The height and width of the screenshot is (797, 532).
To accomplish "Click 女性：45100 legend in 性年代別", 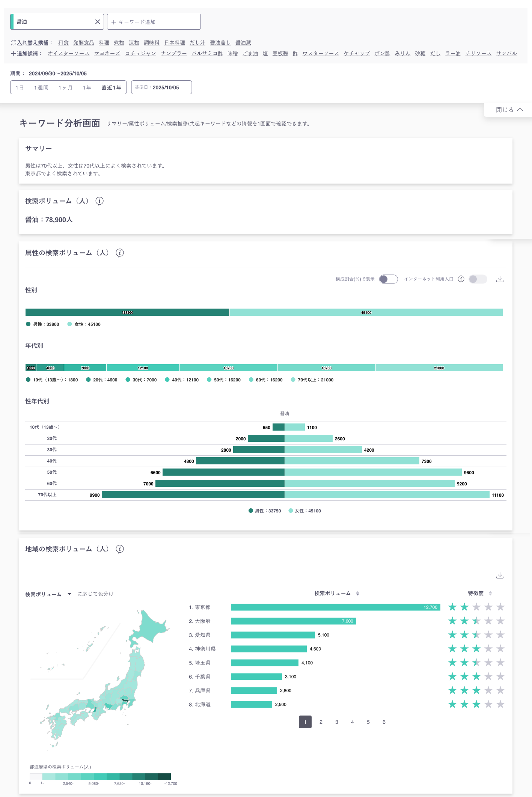I will coord(304,511).
